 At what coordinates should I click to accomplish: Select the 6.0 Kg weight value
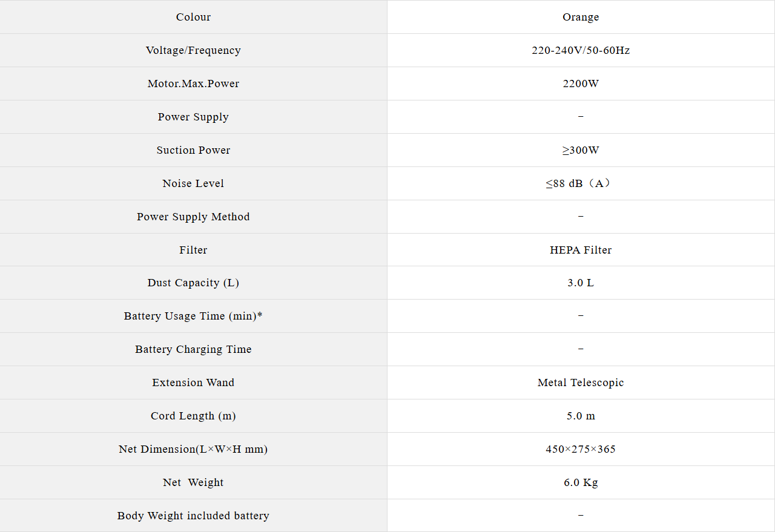pyautogui.click(x=581, y=482)
